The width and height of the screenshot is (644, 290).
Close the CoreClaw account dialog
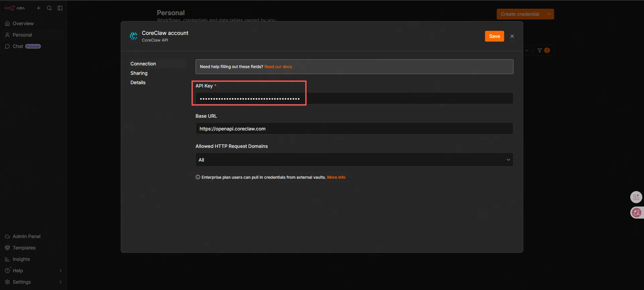click(512, 36)
